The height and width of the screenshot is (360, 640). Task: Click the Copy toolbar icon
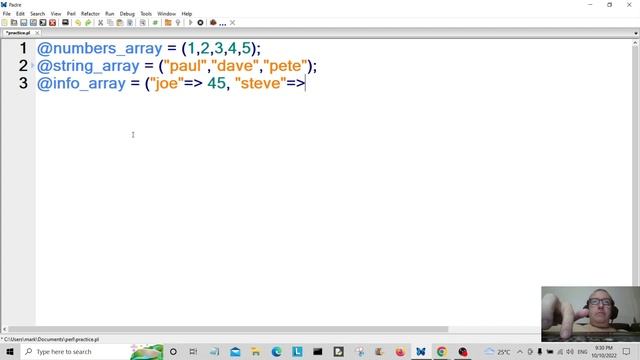pos(110,23)
